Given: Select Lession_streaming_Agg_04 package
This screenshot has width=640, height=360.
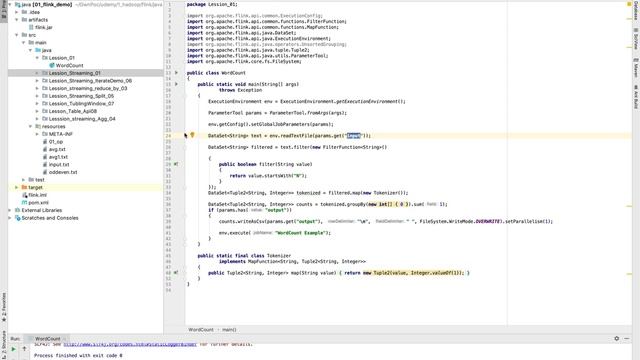Looking at the screenshot, I should coord(82,119).
